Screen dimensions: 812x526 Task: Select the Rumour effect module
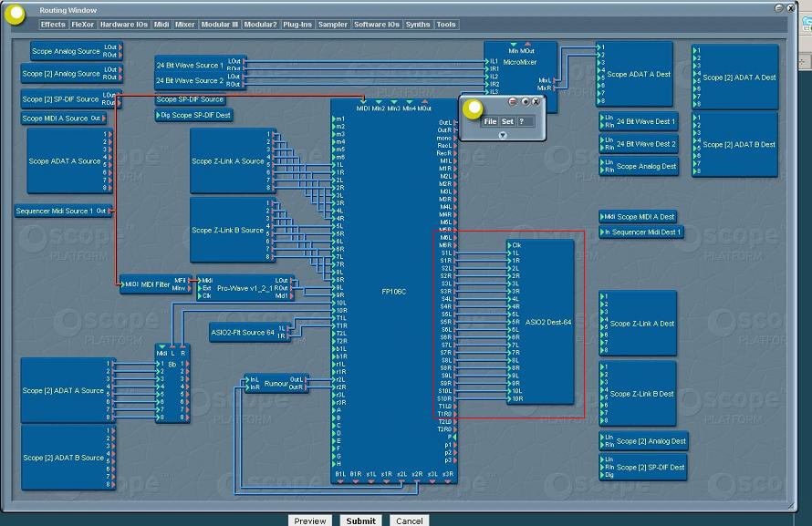coord(276,383)
